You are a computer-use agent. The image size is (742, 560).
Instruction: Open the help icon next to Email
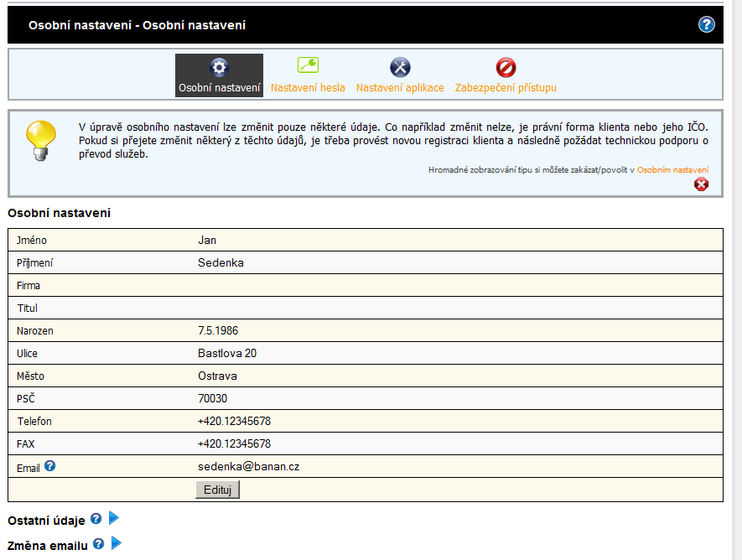pos(50,466)
